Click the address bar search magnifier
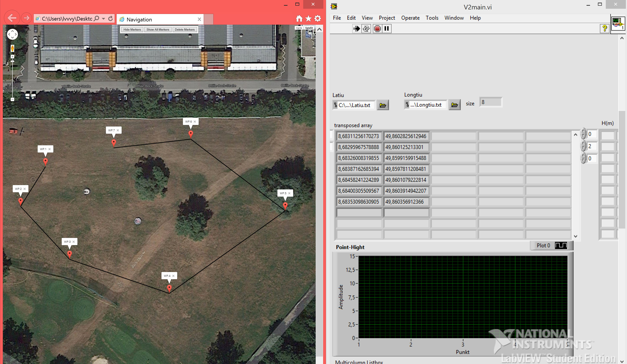Image resolution: width=627 pixels, height=364 pixels. click(96, 18)
